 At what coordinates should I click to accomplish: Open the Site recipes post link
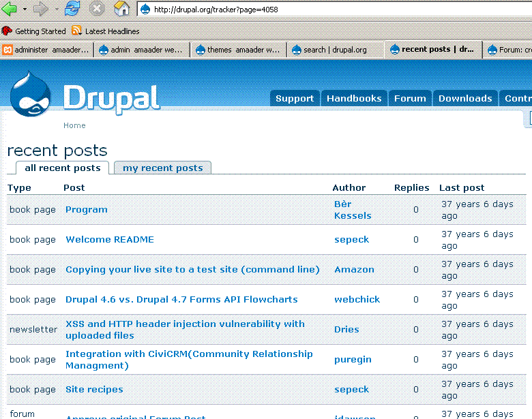tap(94, 389)
